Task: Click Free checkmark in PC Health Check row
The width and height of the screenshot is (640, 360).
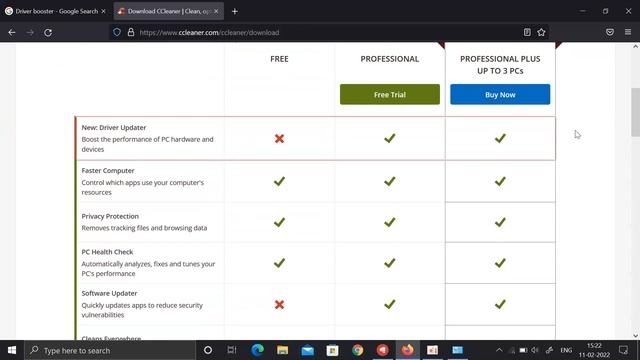Action: 279,263
